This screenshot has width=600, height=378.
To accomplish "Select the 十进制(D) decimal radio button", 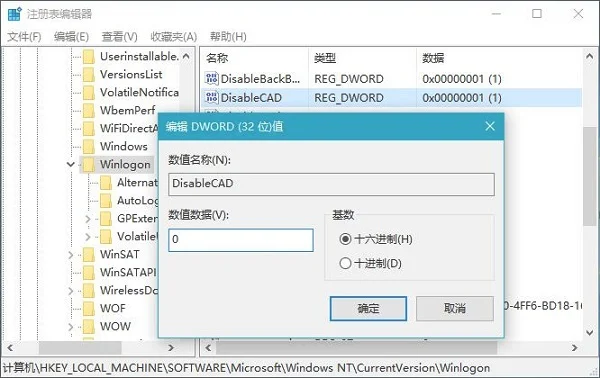I will click(345, 263).
